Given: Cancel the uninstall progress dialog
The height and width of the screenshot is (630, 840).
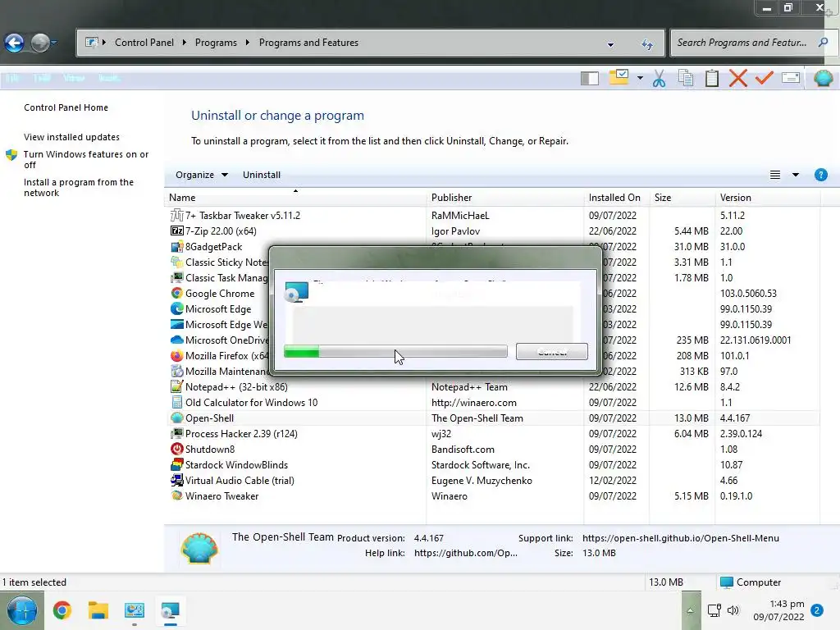Looking at the screenshot, I should click(552, 351).
